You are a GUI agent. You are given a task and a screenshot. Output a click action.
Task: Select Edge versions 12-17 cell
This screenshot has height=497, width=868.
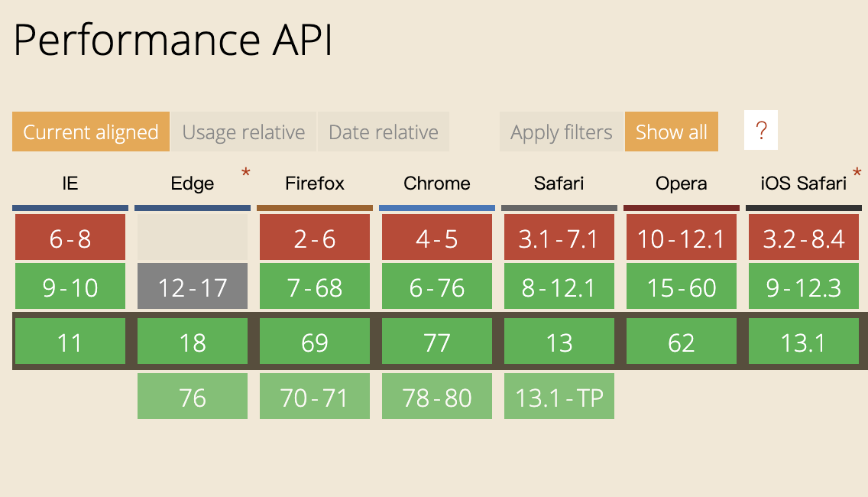coord(192,286)
